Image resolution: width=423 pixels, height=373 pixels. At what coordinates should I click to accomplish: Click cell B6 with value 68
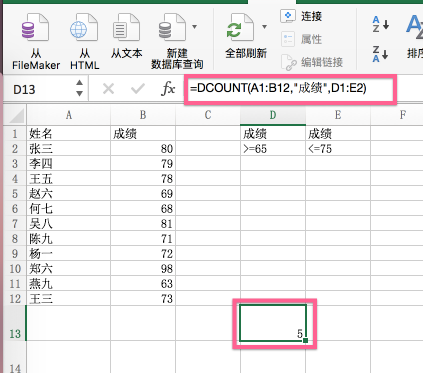(x=143, y=208)
